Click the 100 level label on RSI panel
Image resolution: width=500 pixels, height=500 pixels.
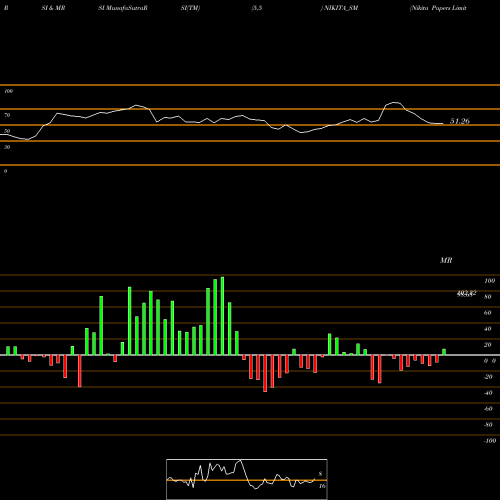click(8, 91)
